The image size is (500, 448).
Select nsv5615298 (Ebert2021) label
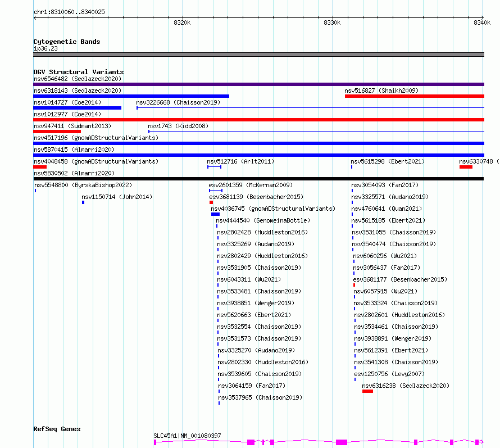(x=388, y=161)
